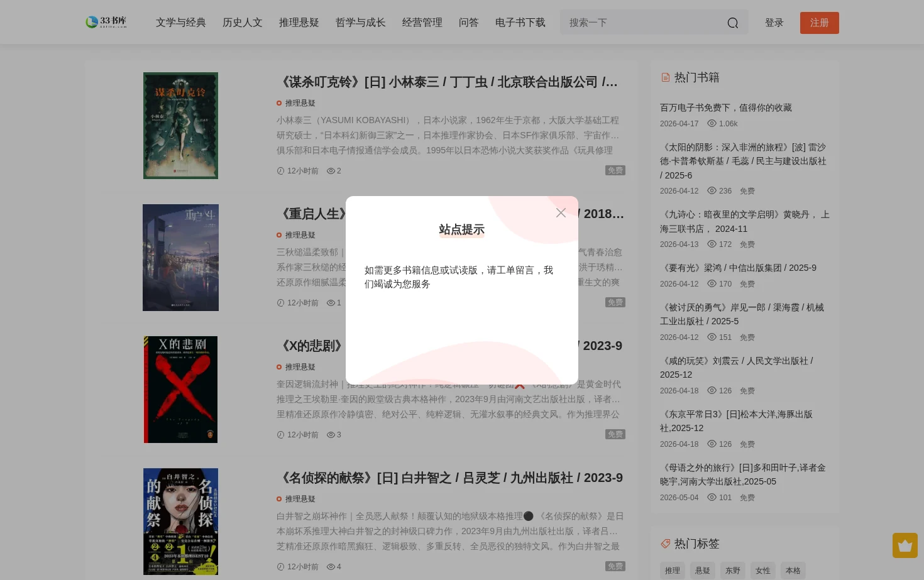
Task: Open the 重启人生 cover thumbnail
Action: point(180,258)
